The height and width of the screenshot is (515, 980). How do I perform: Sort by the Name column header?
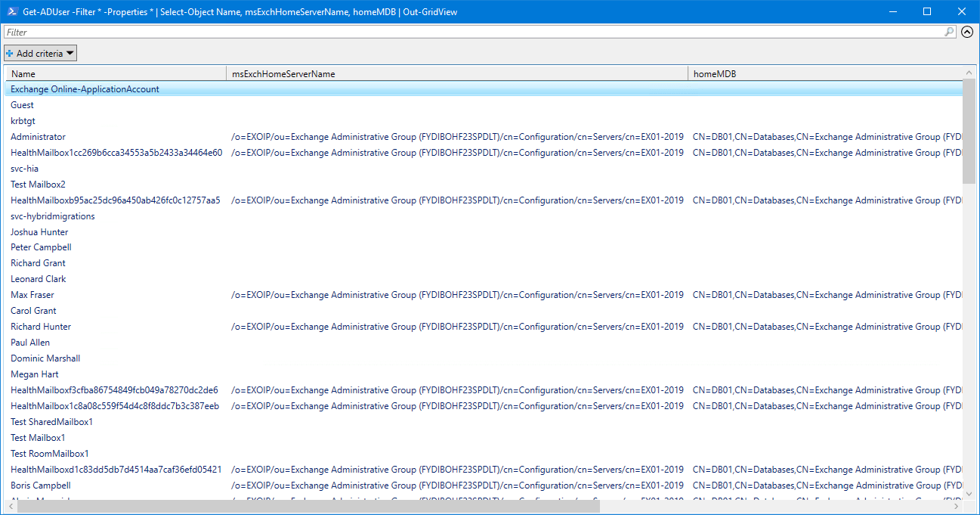pos(116,73)
